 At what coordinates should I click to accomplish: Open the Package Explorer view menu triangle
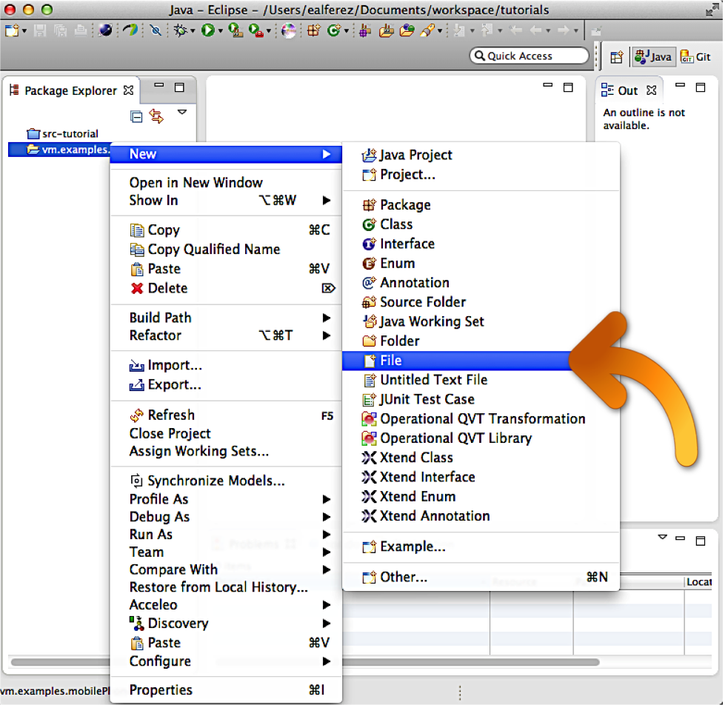(x=182, y=112)
